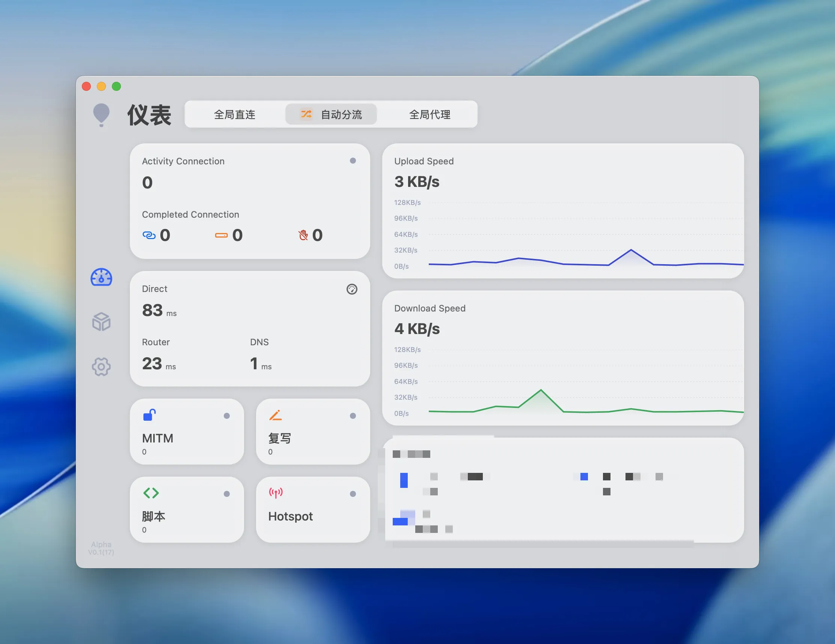Toggle the status dot on the MITM card
The width and height of the screenshot is (835, 644).
[228, 416]
